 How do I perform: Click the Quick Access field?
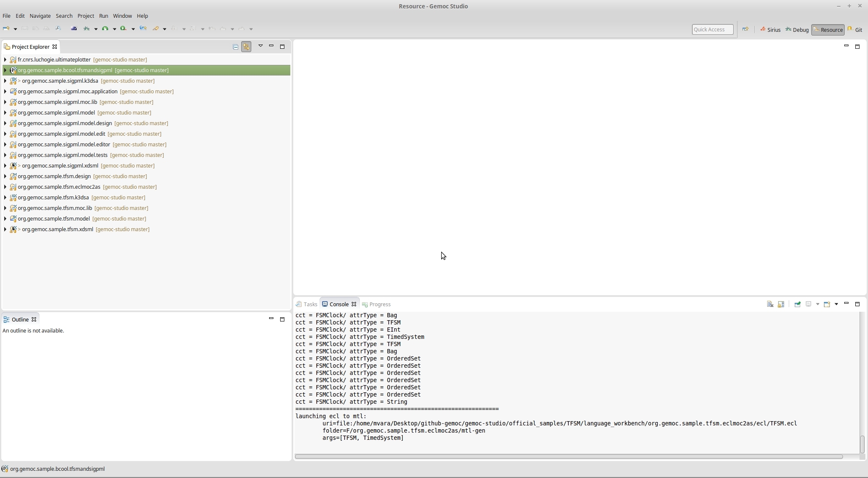click(712, 29)
